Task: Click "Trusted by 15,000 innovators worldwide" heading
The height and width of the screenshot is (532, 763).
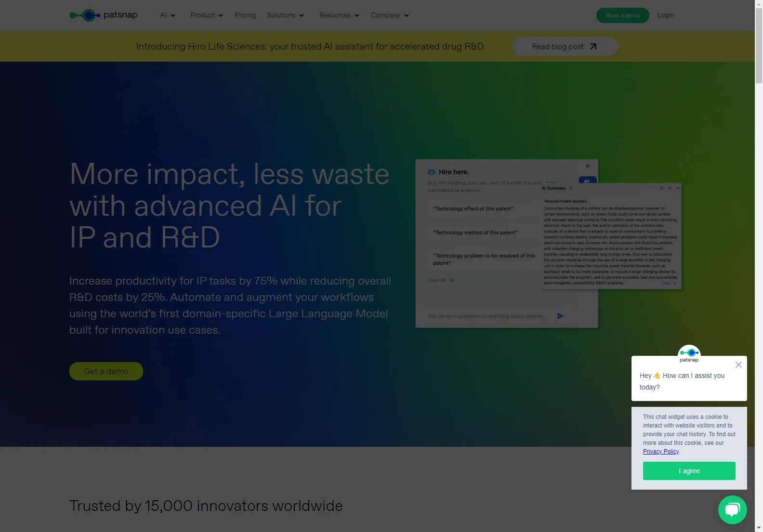Action: (206, 506)
